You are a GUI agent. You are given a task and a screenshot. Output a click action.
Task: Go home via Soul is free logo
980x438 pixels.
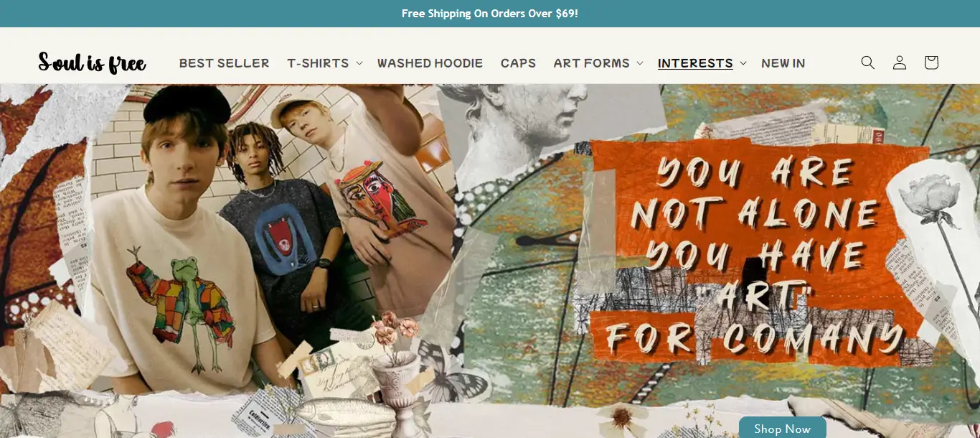point(92,62)
